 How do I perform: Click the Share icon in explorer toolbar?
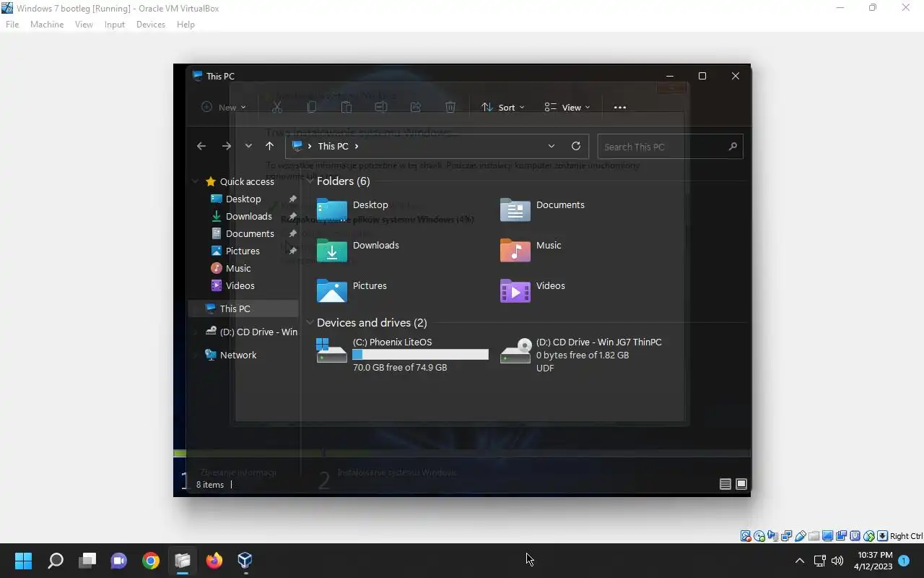pos(416,107)
